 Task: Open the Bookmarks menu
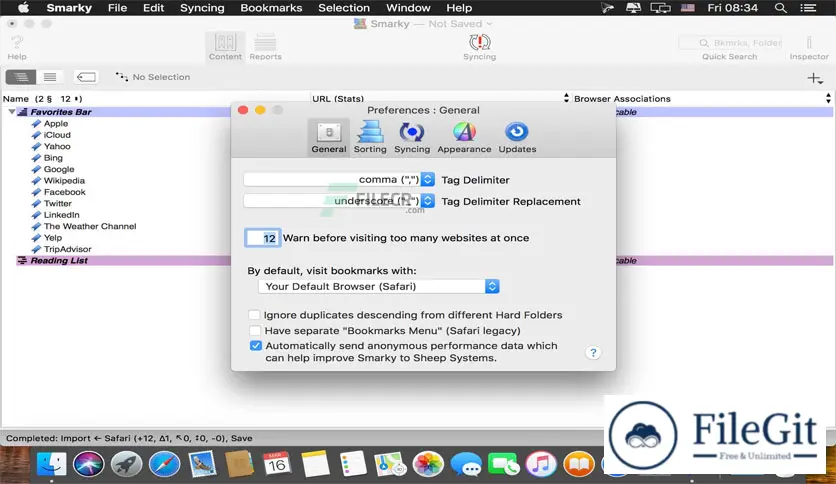[271, 8]
